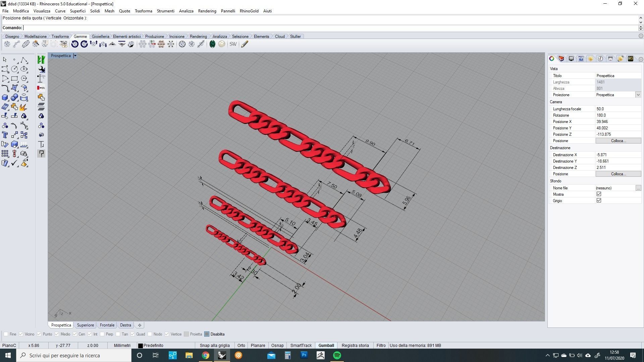Select the polygon drawing tool
The image size is (644, 362).
click(x=24, y=79)
